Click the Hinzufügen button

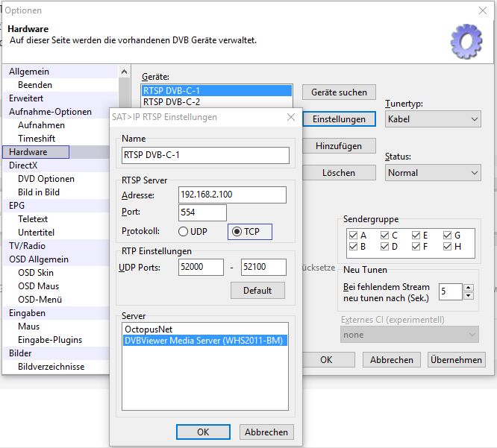338,146
